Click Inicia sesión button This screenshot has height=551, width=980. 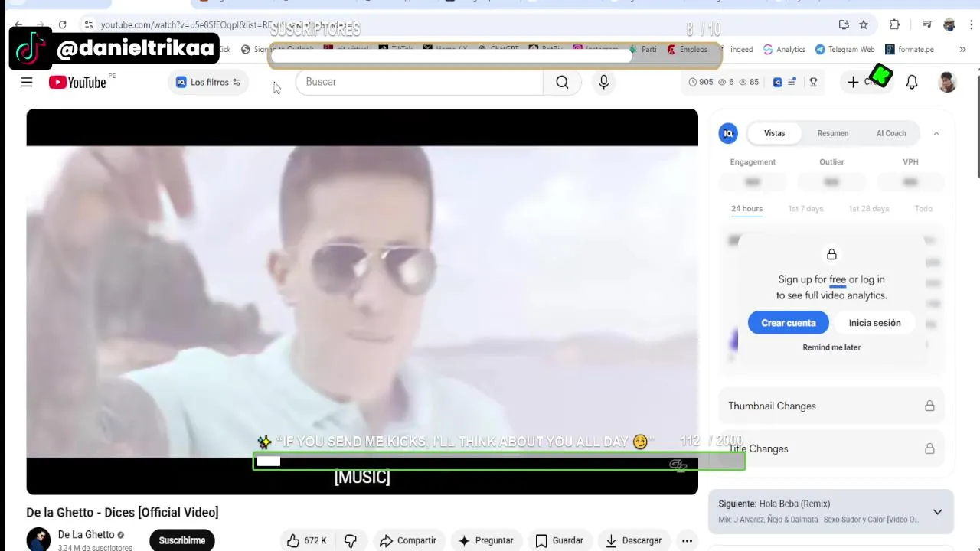pos(874,323)
